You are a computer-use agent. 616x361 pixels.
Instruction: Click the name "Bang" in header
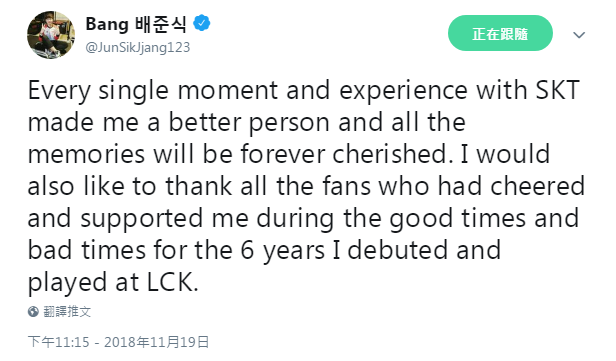pyautogui.click(x=107, y=24)
